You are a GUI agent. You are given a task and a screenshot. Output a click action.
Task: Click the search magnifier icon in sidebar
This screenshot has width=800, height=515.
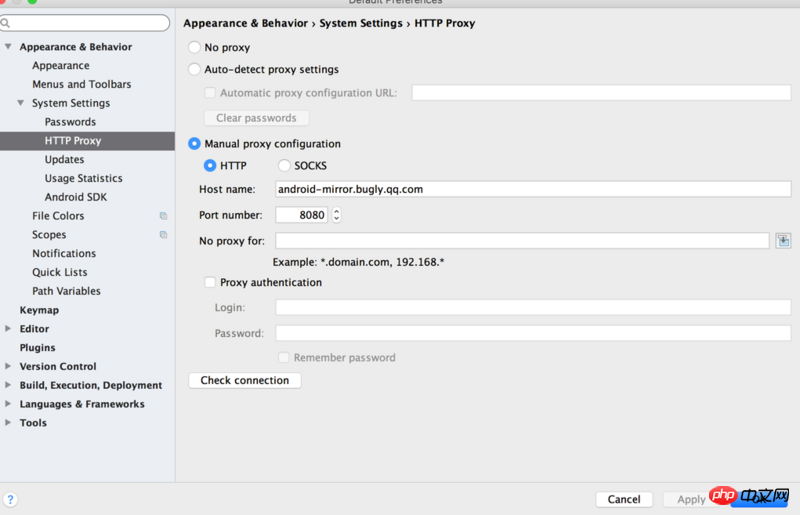point(6,23)
